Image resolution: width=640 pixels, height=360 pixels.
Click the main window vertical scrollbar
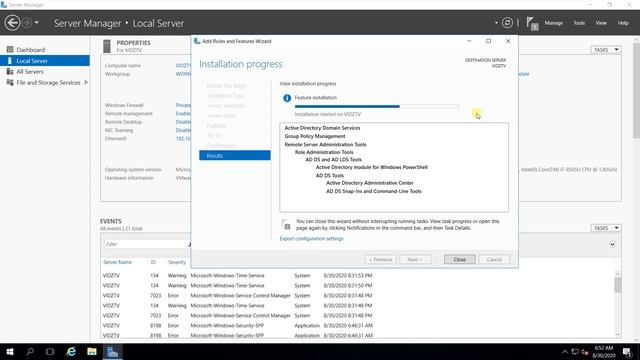click(636, 188)
